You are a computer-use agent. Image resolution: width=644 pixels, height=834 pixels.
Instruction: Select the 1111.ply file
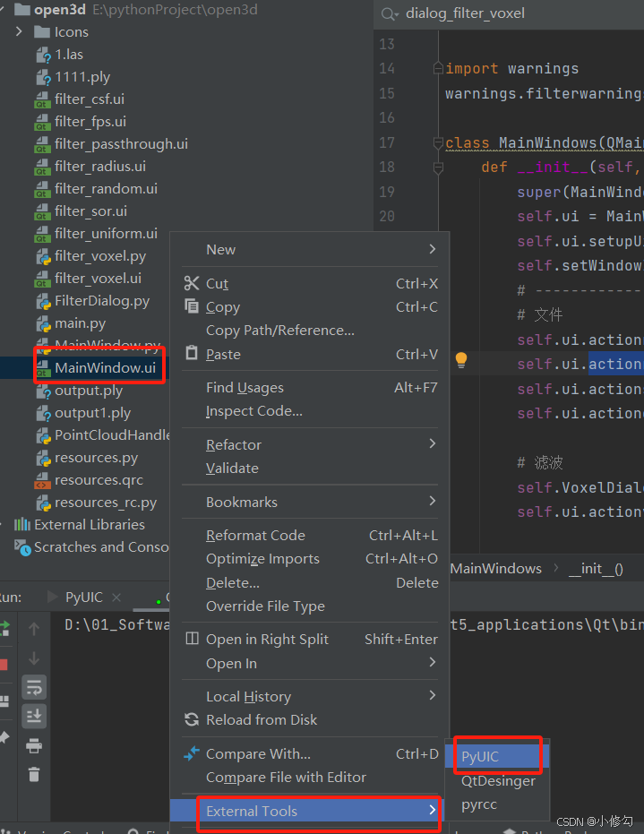pos(73,77)
